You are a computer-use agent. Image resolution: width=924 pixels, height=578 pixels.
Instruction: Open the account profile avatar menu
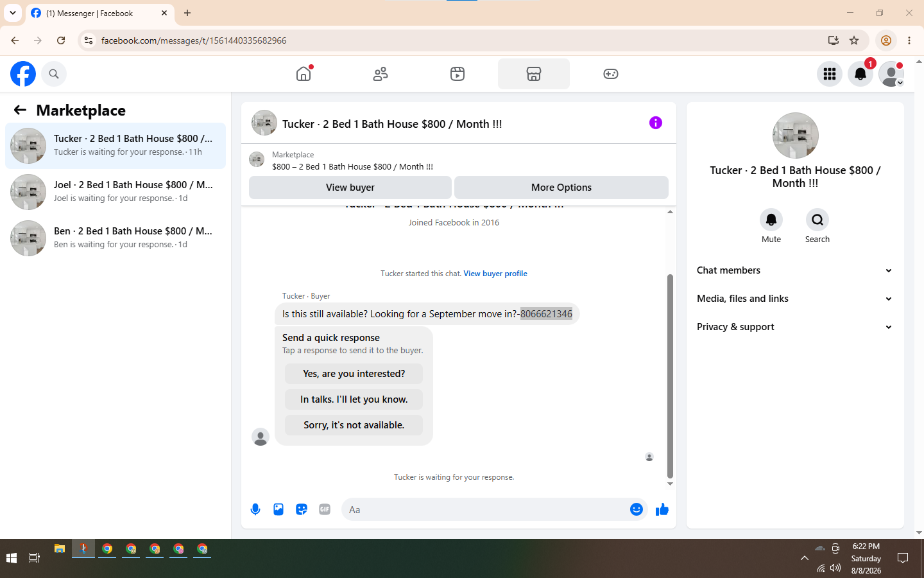pyautogui.click(x=891, y=74)
